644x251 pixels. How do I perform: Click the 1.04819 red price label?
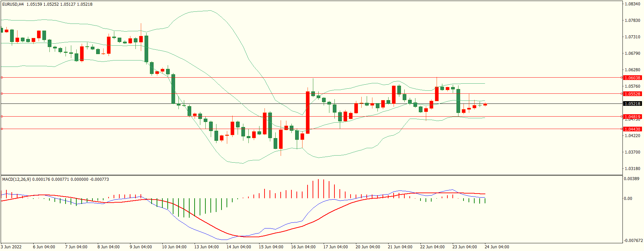(x=632, y=117)
